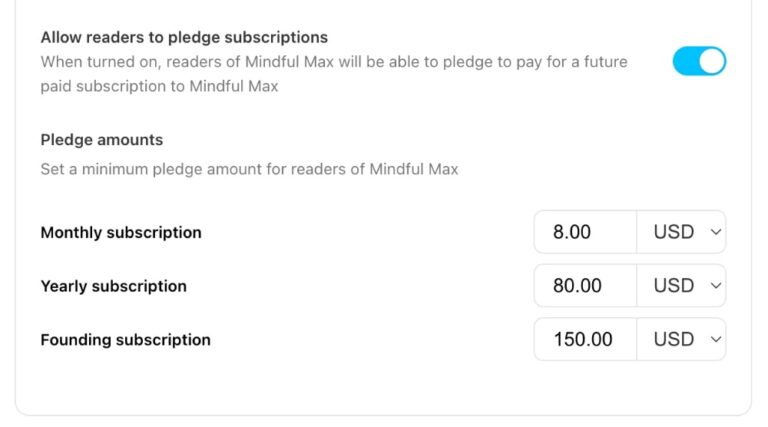
Task: Select the Founding subscription 150.00 input
Action: coord(585,340)
